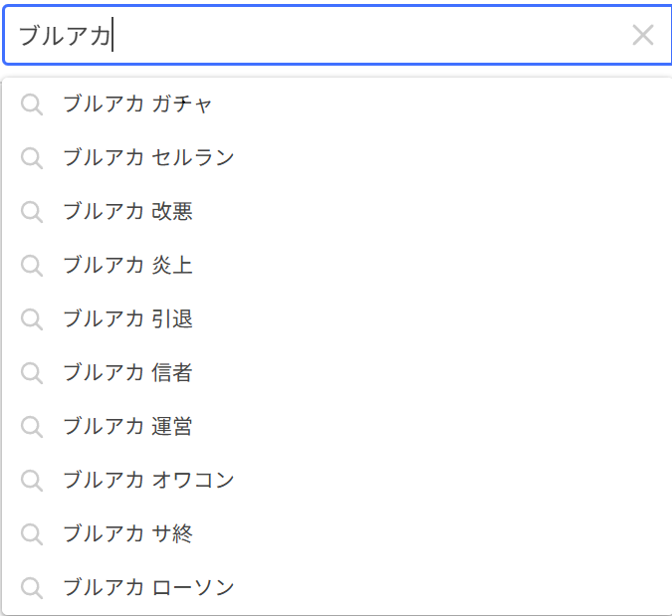Viewport: 672px width, 616px height.
Task: Select the suggestion ブルアカ サ終
Action: point(336,534)
